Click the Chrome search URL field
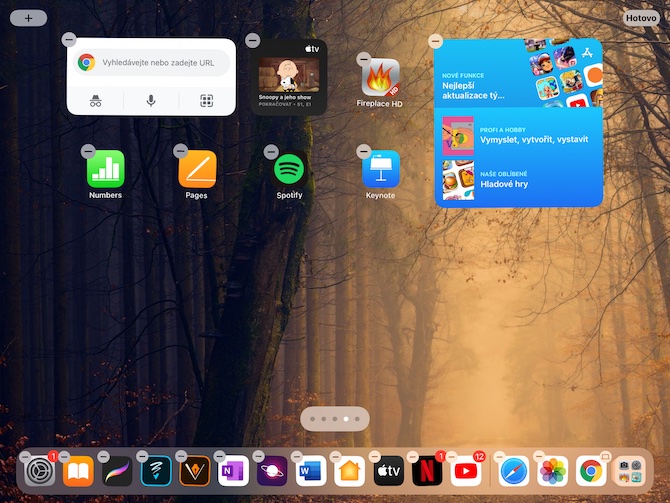 point(151,62)
